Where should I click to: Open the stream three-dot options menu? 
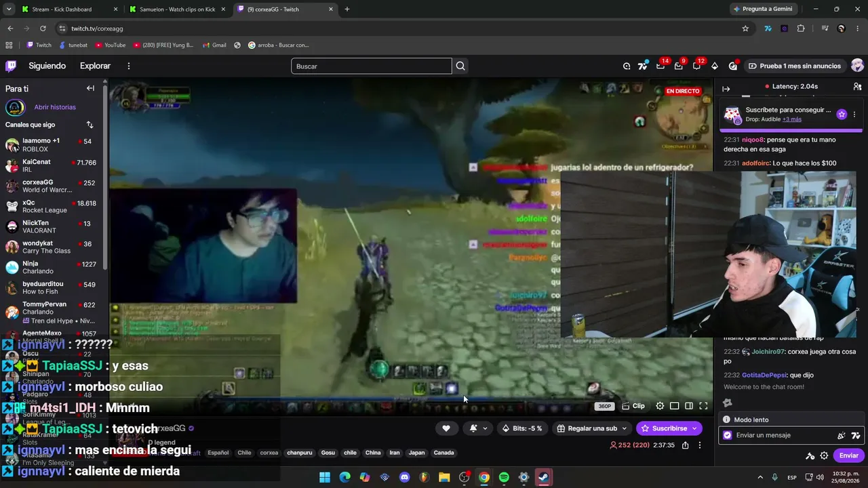point(700,445)
